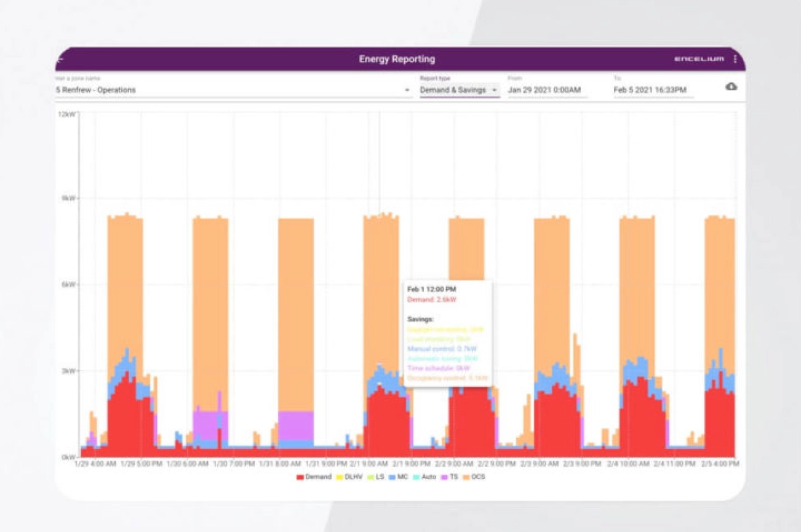
Task: Click the 3kW y-axis label
Action: (x=68, y=371)
